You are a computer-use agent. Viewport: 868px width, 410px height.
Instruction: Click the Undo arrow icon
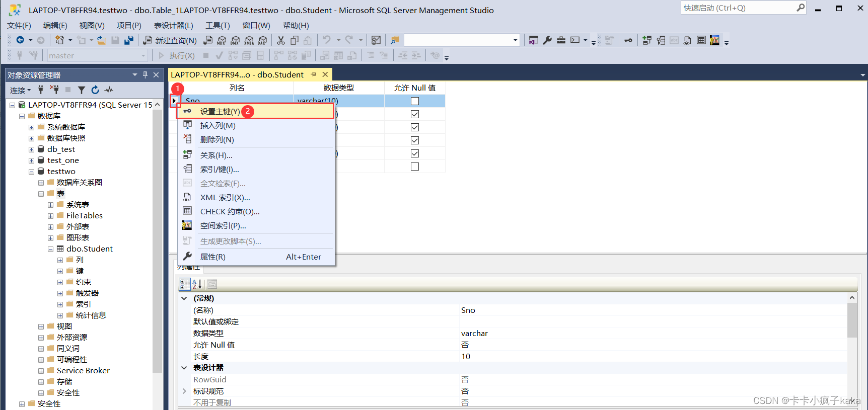[327, 40]
